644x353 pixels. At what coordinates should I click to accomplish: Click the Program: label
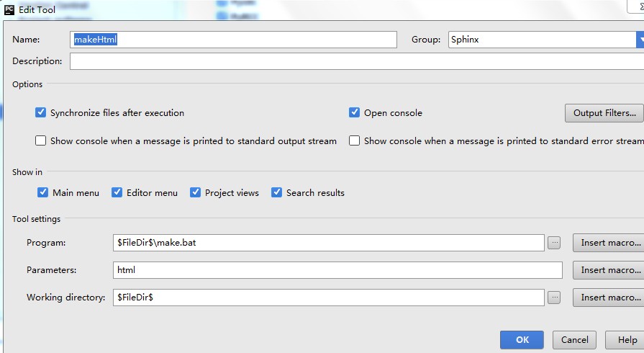(x=46, y=243)
